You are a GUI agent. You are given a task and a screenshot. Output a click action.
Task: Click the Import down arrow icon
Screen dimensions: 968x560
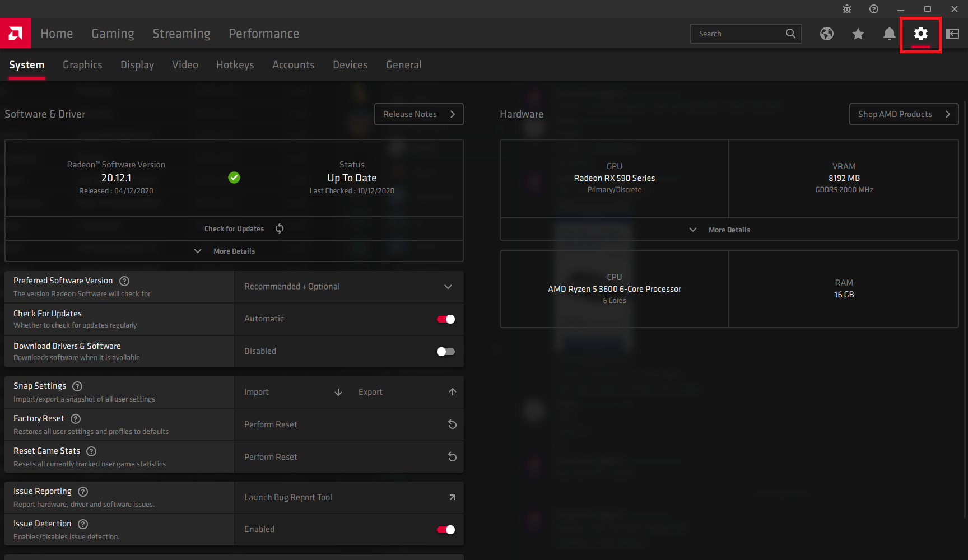point(338,392)
